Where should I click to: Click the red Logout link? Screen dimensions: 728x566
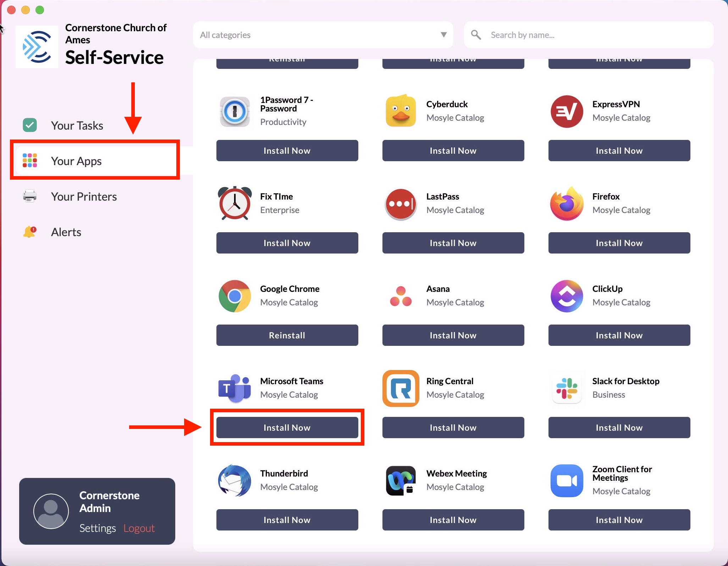point(139,528)
